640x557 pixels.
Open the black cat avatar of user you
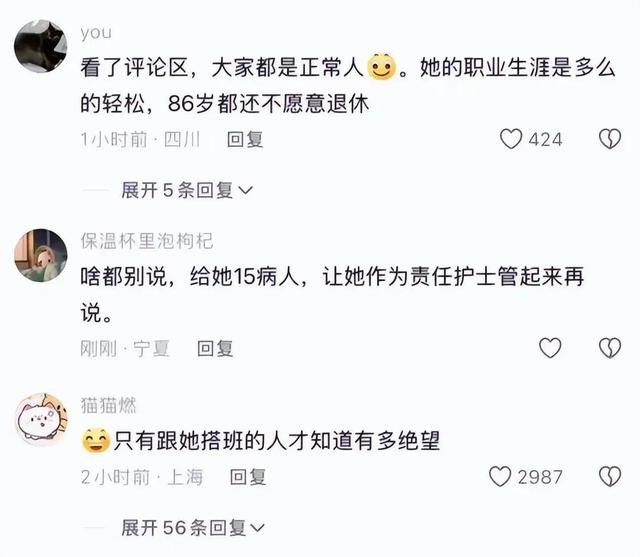click(x=41, y=46)
